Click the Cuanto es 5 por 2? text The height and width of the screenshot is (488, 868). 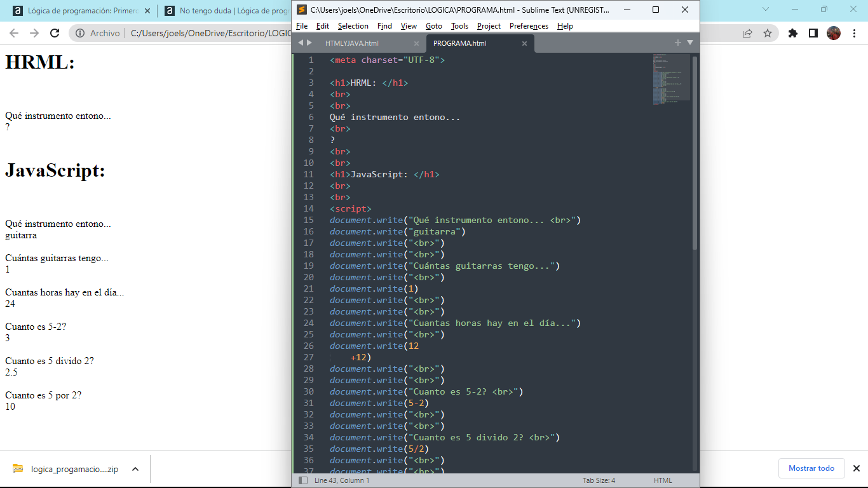[43, 395]
